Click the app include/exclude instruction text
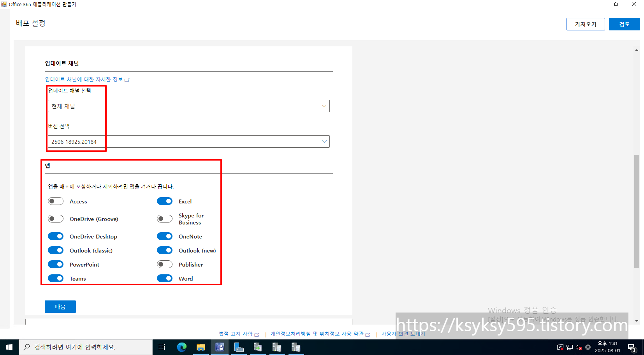The image size is (644, 355). [111, 187]
